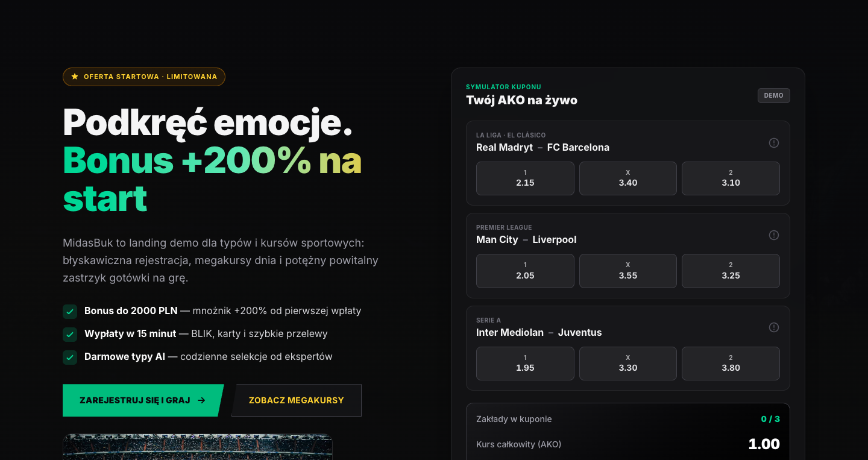Click info icon for Inter Mediolan match
868x460 pixels.
click(x=774, y=327)
